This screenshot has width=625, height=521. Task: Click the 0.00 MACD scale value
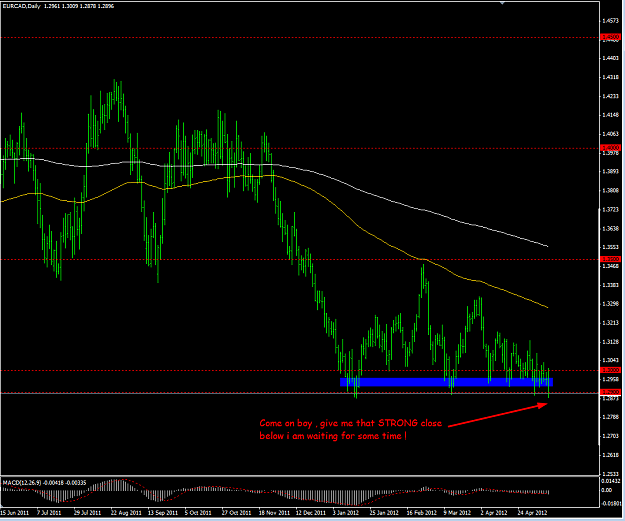(606, 490)
